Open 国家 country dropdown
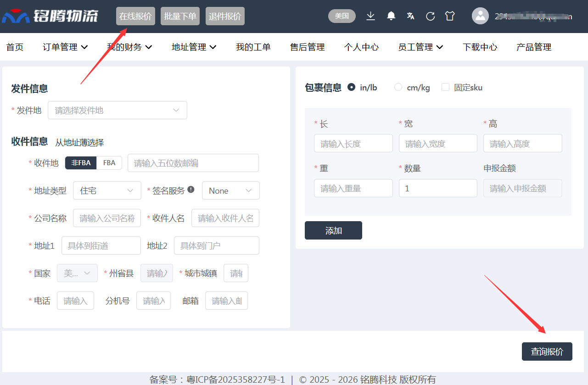The width and height of the screenshot is (588, 385). pos(77,273)
